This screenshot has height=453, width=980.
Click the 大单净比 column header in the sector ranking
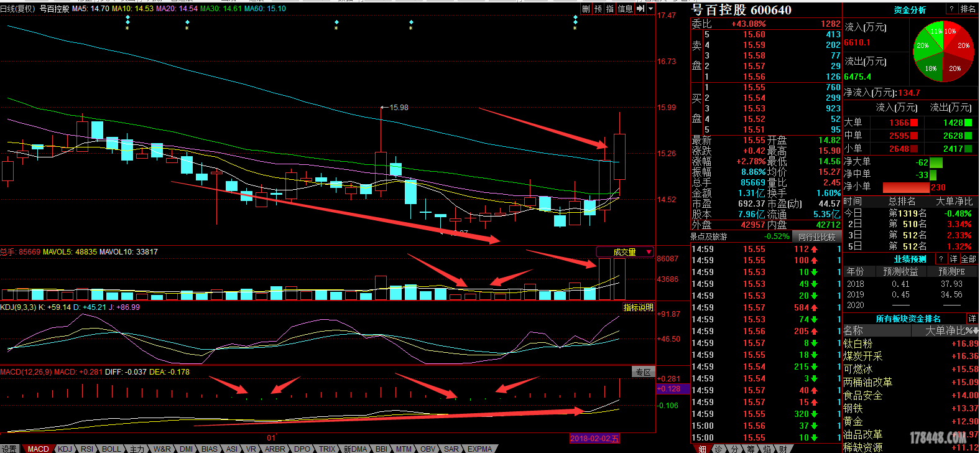945,331
